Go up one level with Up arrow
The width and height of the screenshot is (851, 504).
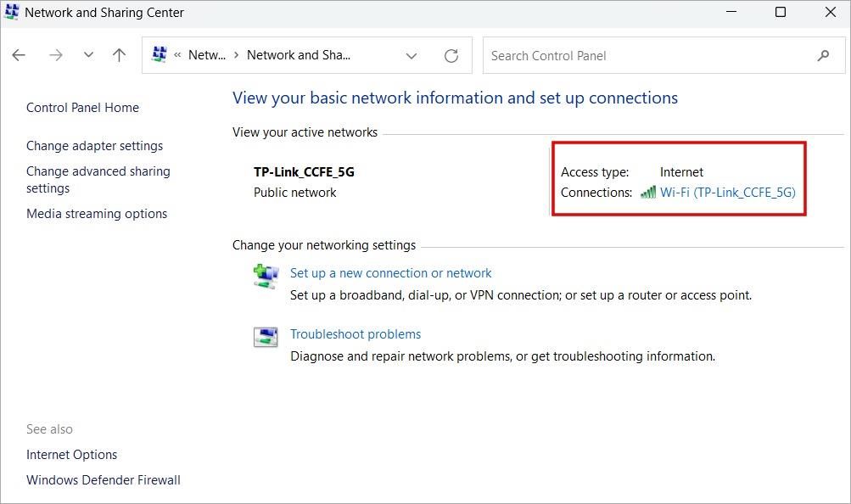pos(119,55)
